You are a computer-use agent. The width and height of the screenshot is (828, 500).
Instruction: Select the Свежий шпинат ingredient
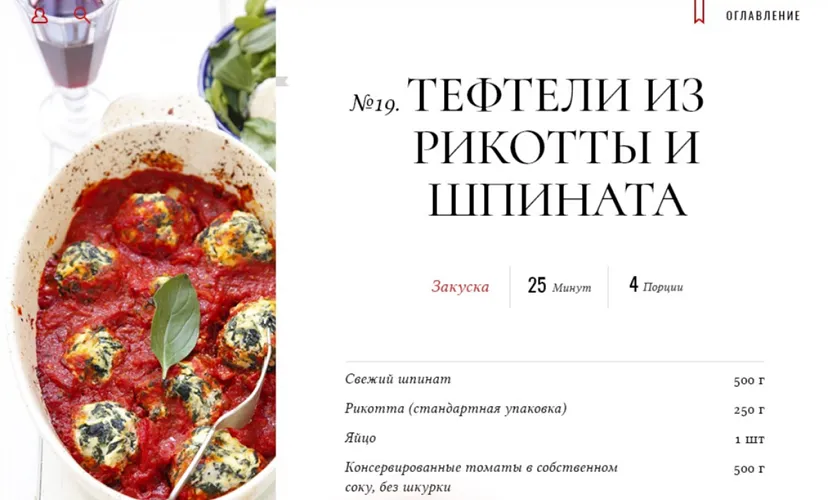click(x=398, y=379)
